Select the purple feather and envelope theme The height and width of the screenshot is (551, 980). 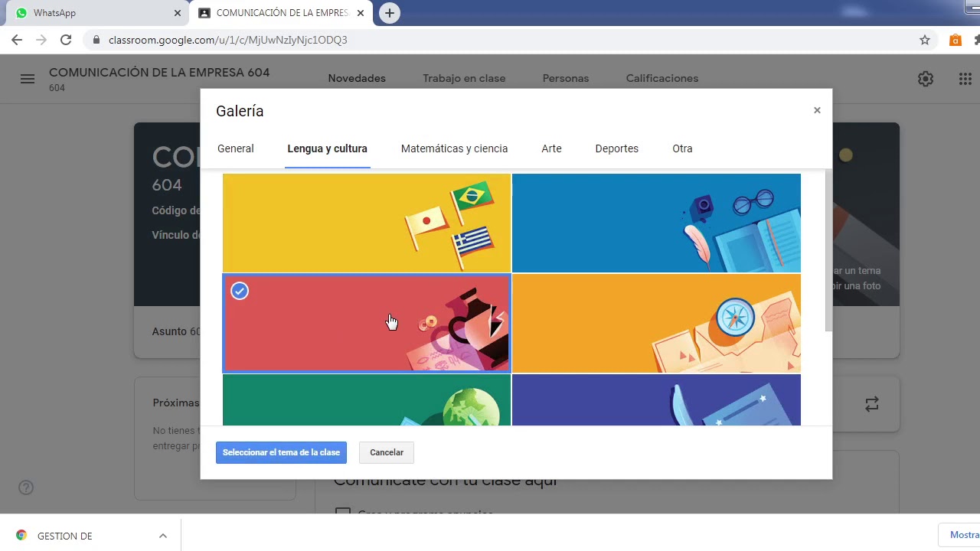(x=656, y=399)
